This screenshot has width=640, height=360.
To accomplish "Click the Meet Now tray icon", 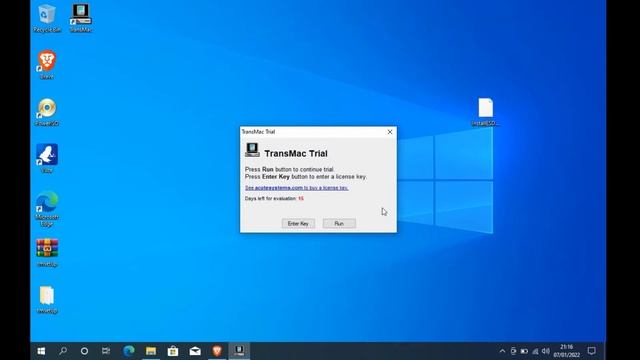I will pyautogui.click(x=513, y=351).
